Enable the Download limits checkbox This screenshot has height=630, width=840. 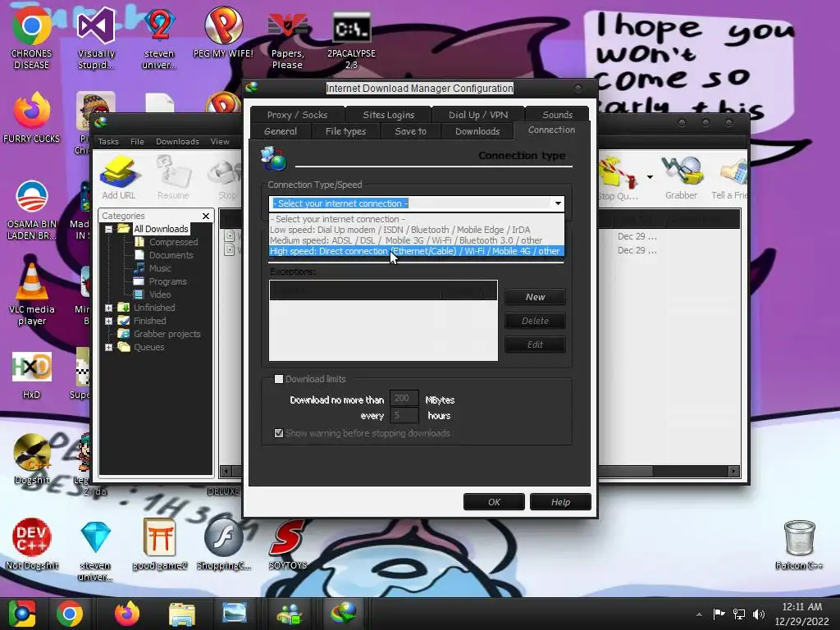[x=279, y=379]
